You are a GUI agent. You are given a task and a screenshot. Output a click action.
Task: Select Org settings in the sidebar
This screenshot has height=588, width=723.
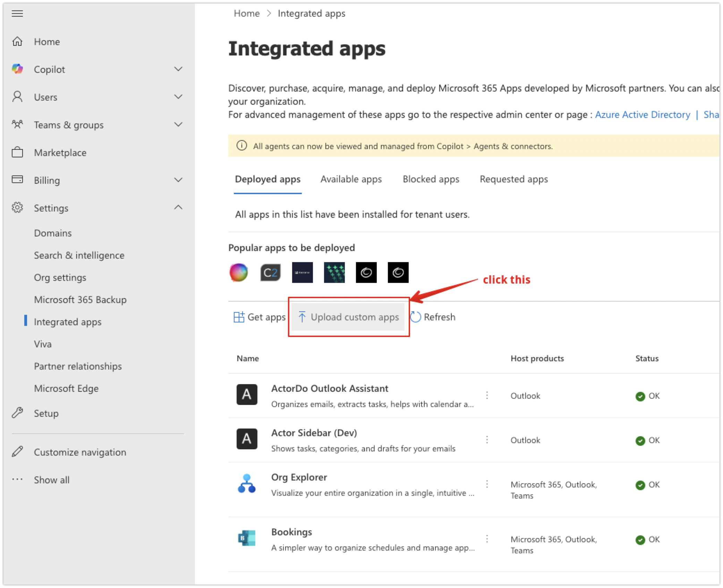click(60, 277)
